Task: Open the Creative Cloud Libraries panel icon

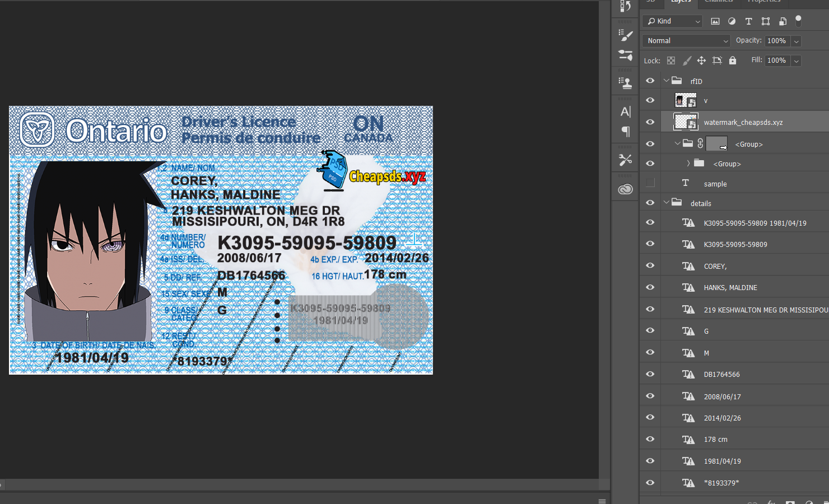Action: click(x=625, y=189)
